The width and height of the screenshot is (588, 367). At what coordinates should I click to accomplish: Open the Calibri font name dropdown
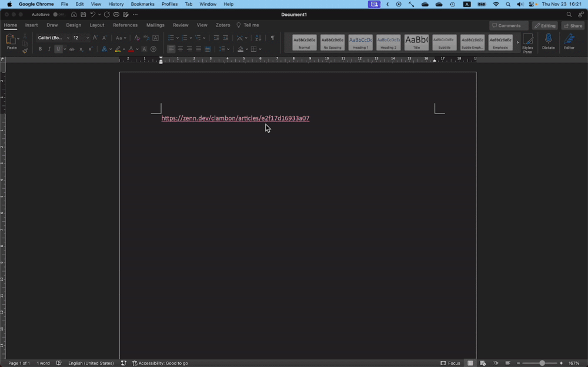68,38
